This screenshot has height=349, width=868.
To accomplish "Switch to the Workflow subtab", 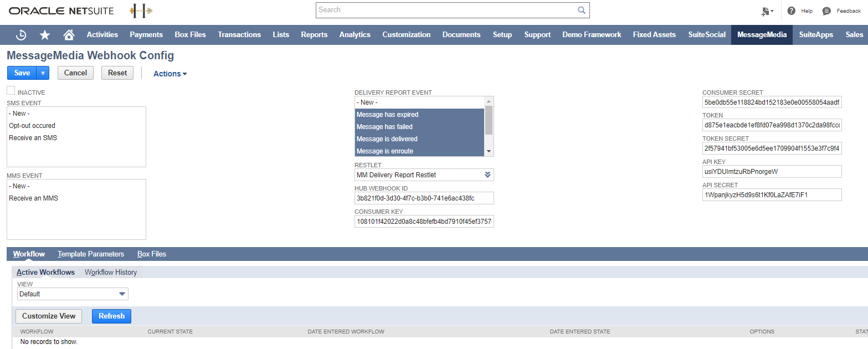I will click(29, 254).
